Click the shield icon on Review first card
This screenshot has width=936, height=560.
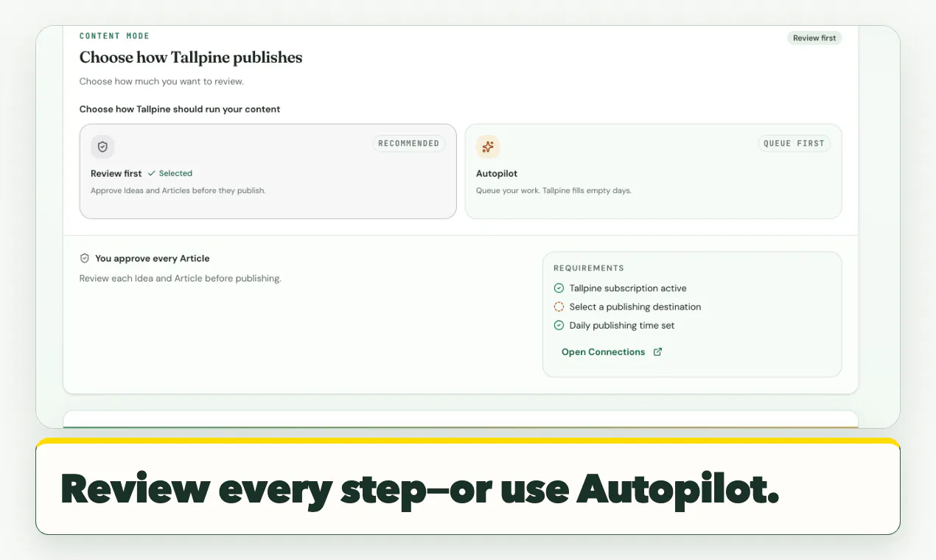tap(102, 147)
